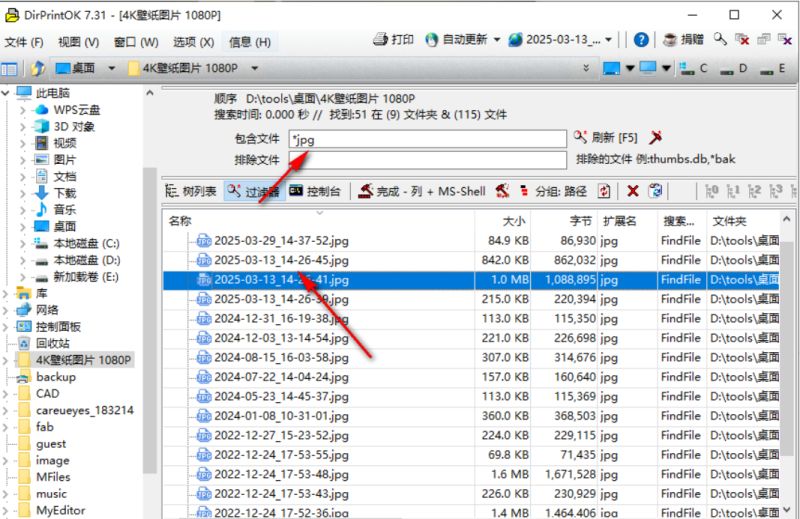
Task: Select the 回收站 item in tree
Action: pyautogui.click(x=53, y=343)
